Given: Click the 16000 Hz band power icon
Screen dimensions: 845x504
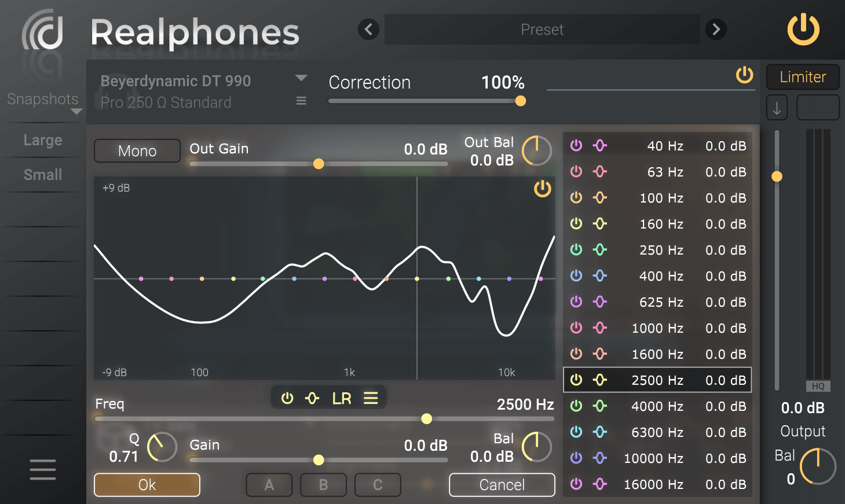Looking at the screenshot, I should point(576,484).
